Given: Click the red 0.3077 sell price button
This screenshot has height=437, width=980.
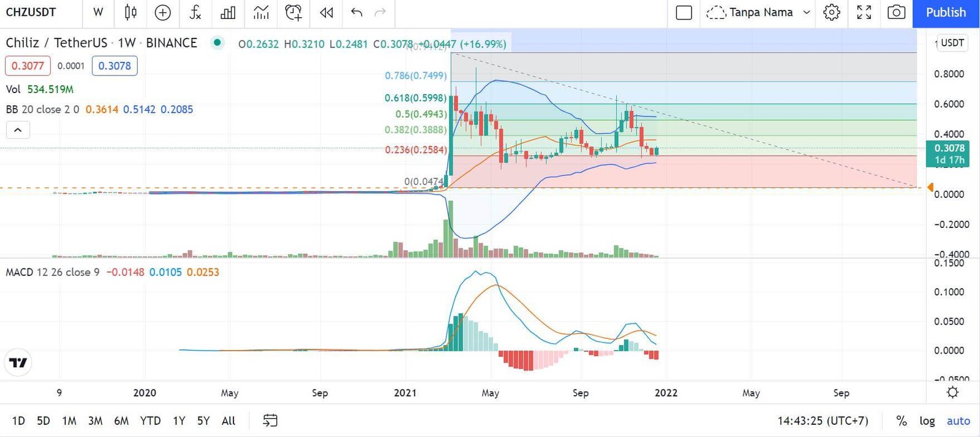Looking at the screenshot, I should [28, 66].
